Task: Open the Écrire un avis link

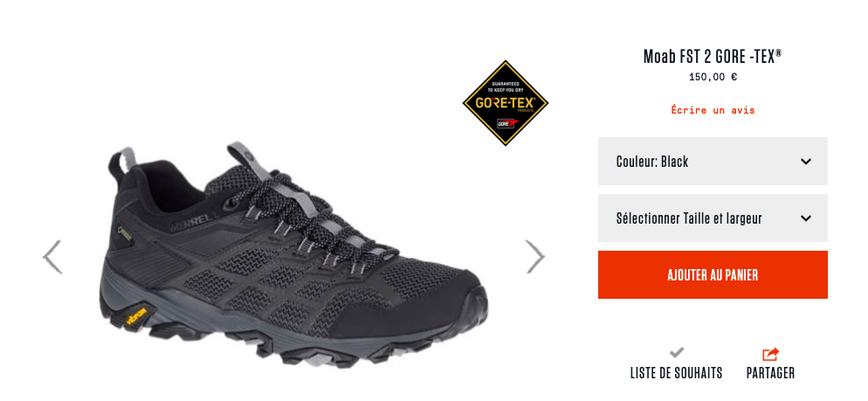Action: point(713,110)
